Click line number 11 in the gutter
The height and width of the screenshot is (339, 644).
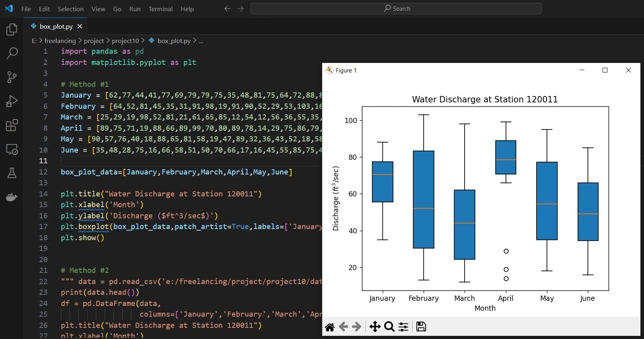(43, 161)
